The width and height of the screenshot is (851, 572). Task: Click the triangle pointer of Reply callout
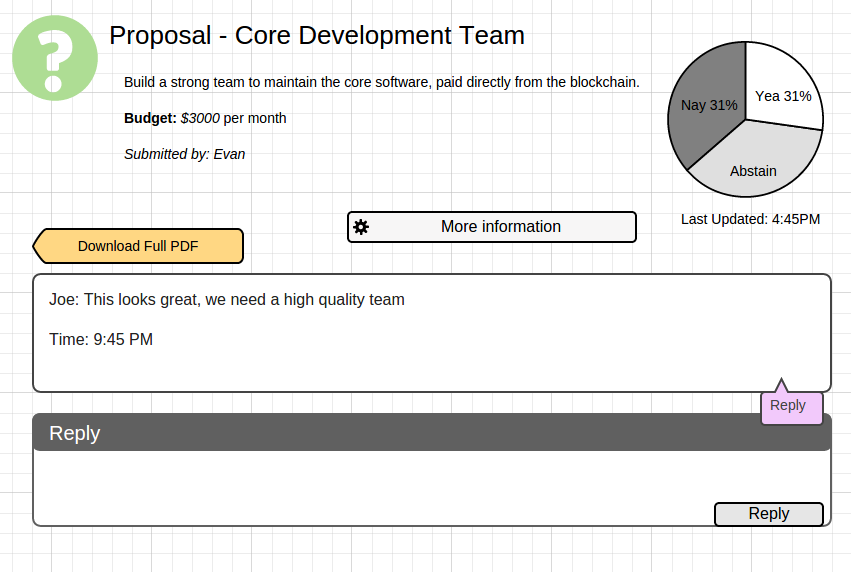(x=781, y=386)
